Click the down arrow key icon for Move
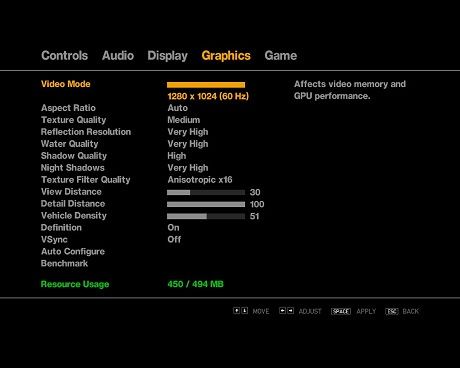The width and height of the screenshot is (460, 368). (x=245, y=311)
